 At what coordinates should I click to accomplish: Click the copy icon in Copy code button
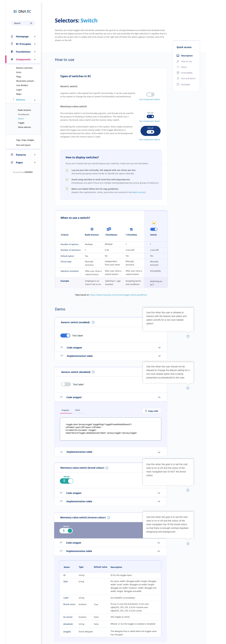[146, 411]
